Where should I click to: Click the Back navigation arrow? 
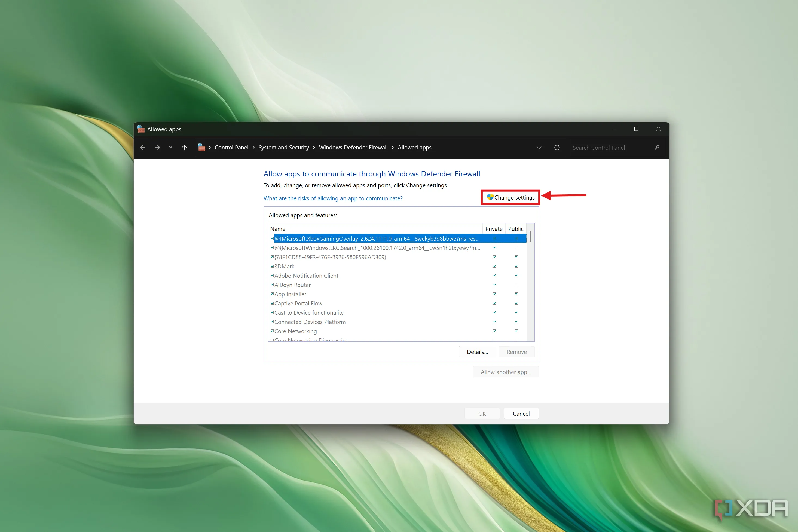pos(143,148)
